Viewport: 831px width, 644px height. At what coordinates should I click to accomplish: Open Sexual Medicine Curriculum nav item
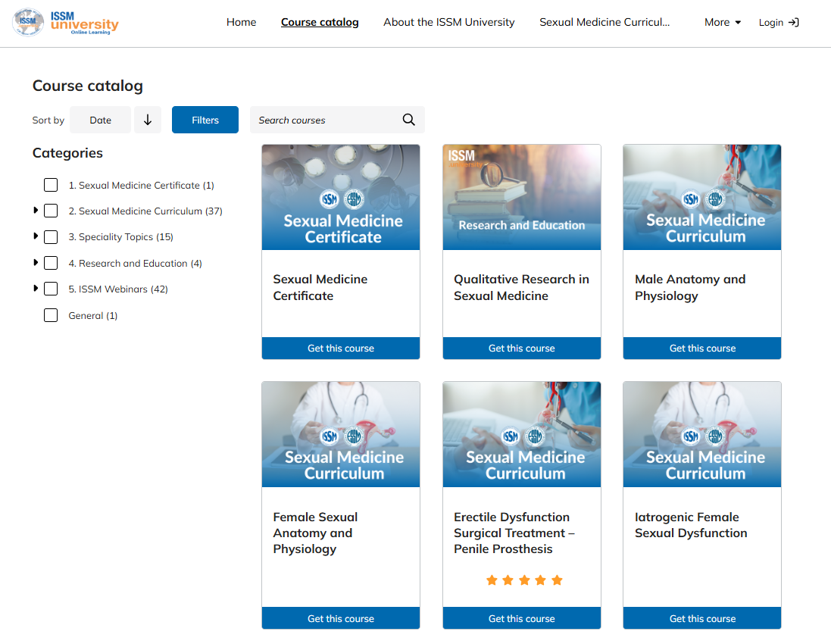click(605, 22)
